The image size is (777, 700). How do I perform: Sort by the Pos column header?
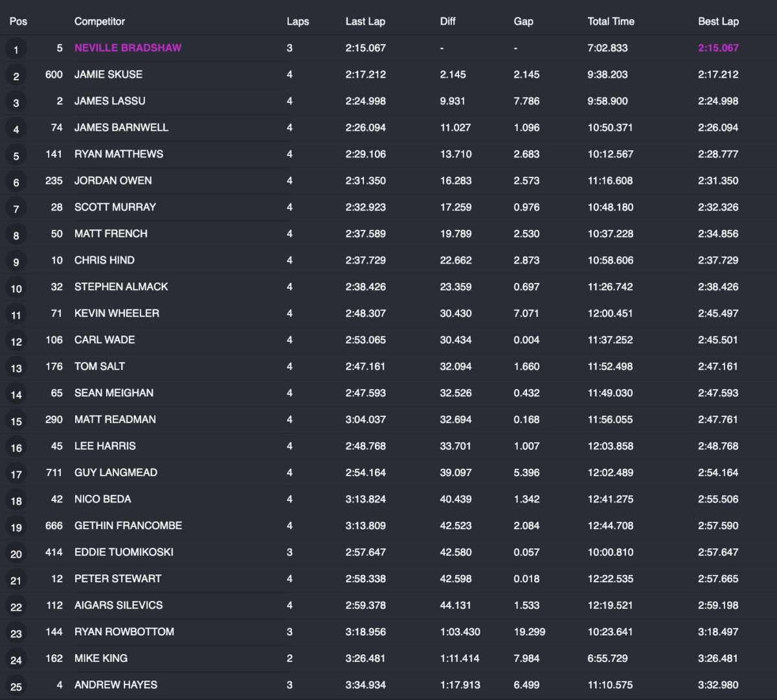coord(18,21)
